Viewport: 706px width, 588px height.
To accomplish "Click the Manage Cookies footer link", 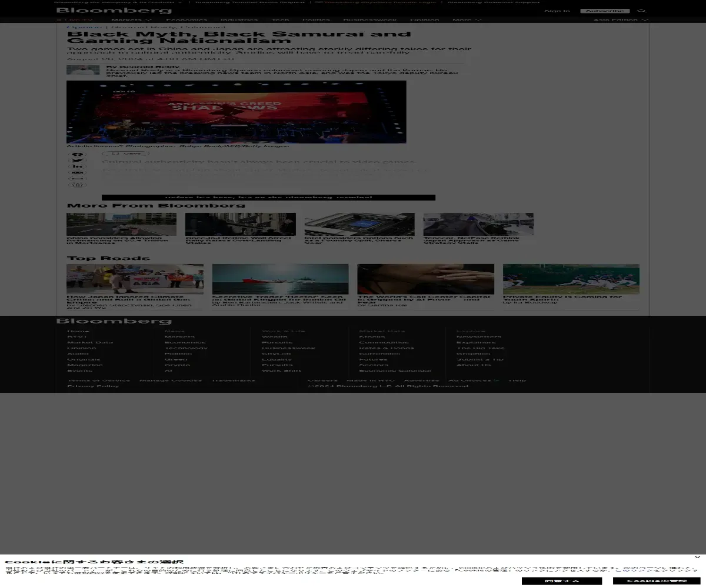I will click(x=171, y=380).
